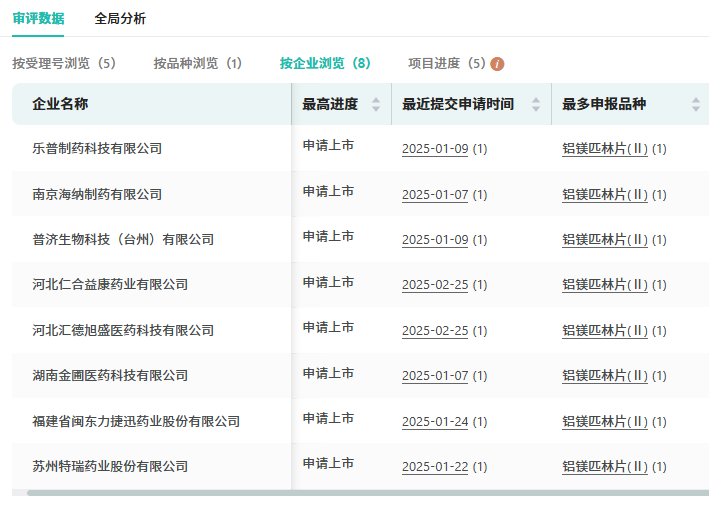Click 2025-01-24 in 福建省闽东力捷迅药业 row
Image resolution: width=709 pixels, height=510 pixels.
point(435,421)
